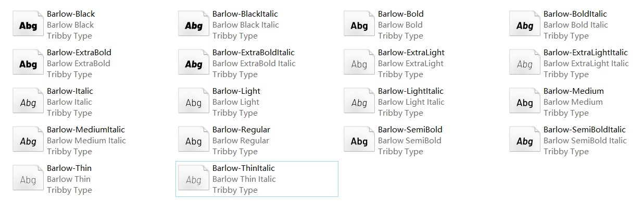This screenshot has height=210, width=644.
Task: Select the Barlow-BoldItalic font file icon
Action: click(525, 25)
